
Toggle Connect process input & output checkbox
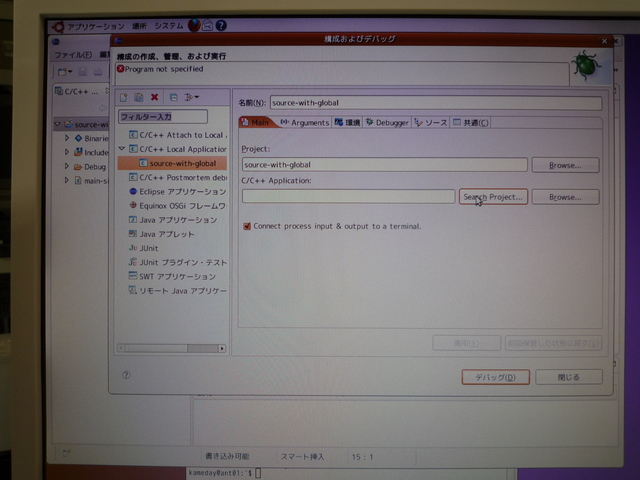247,226
